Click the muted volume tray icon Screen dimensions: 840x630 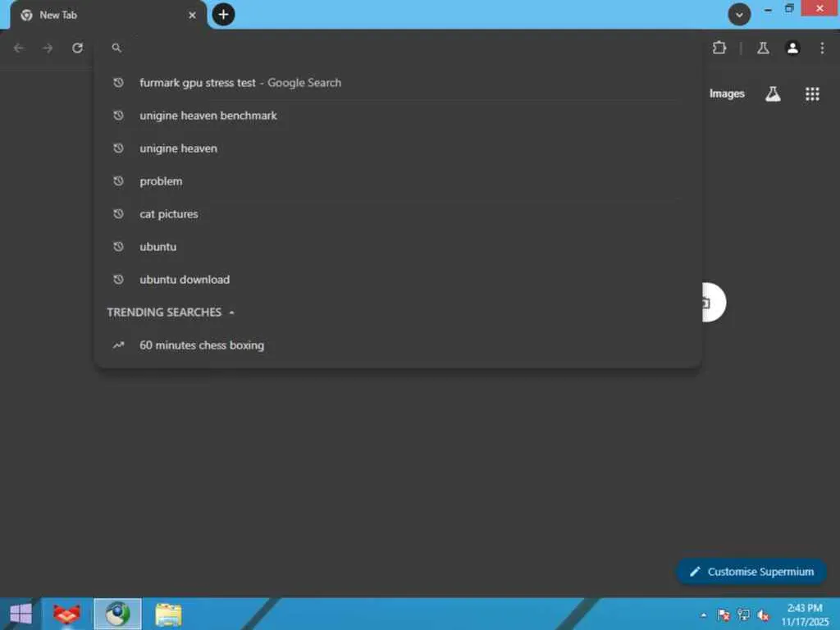coord(764,615)
